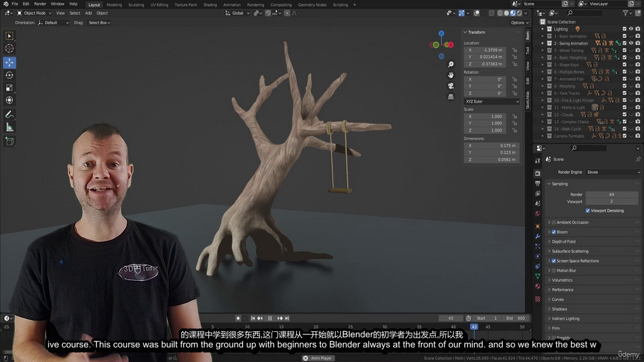Select the Cursor tool in the toolbar

click(9, 49)
